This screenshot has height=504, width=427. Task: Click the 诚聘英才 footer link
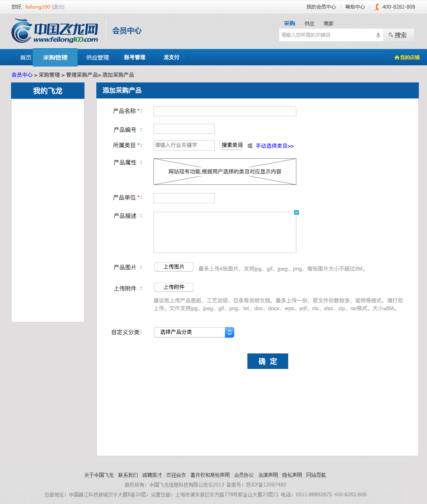[152, 475]
